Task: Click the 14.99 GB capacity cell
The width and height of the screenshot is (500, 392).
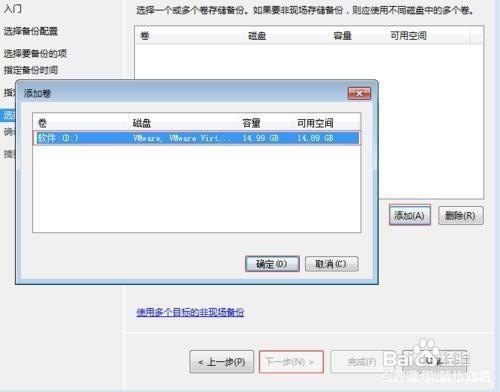Action: click(260, 138)
